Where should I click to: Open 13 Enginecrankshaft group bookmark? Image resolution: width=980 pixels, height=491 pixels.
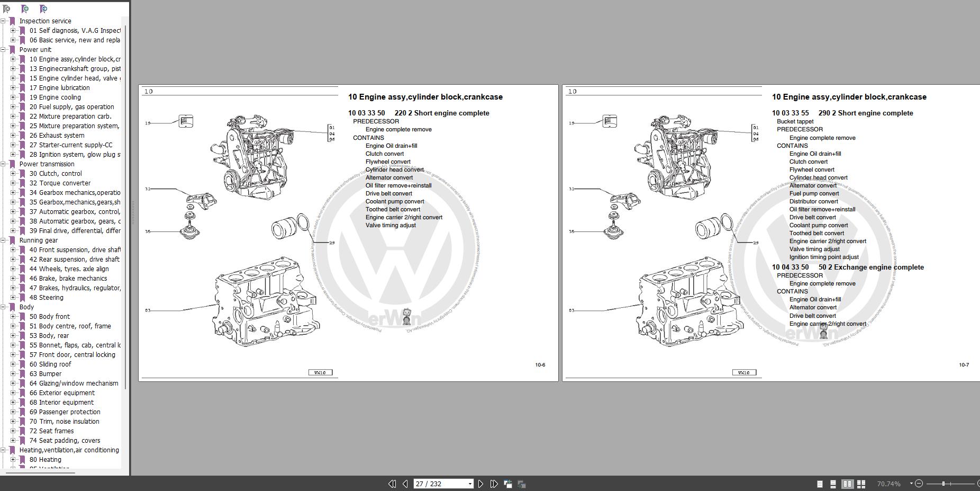75,69
